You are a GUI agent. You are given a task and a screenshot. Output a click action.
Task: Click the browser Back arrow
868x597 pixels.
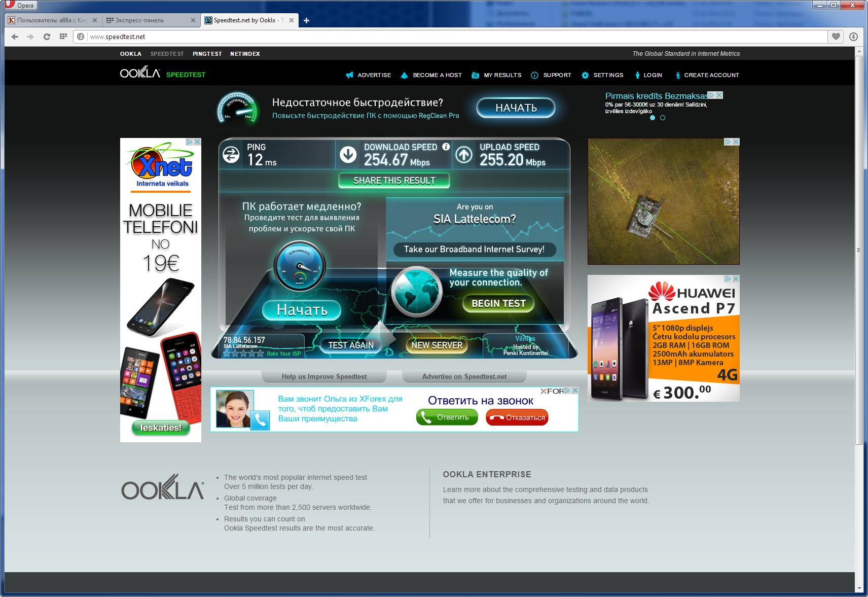15,37
